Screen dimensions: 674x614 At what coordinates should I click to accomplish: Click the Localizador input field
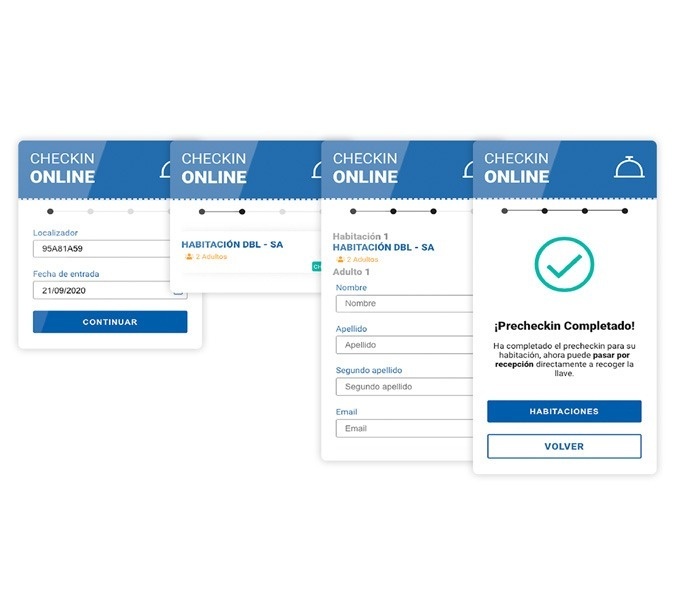[100, 249]
